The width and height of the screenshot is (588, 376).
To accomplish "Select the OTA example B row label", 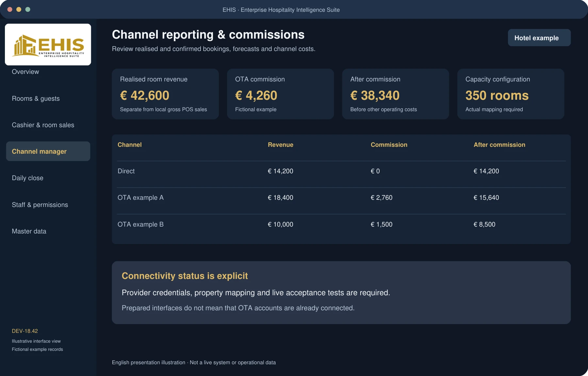I will (x=140, y=224).
